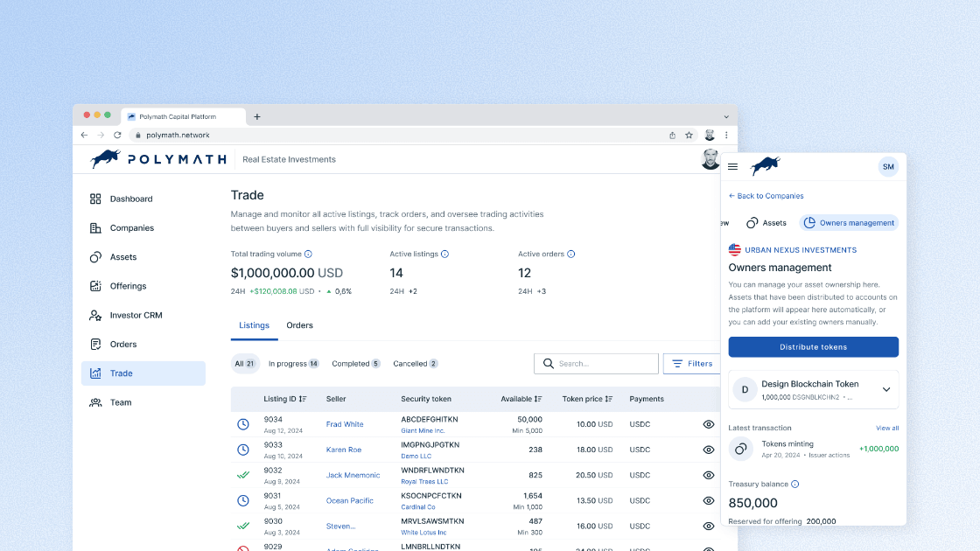The image size is (980, 551).
Task: Click Total trading volume info icon
Action: (308, 255)
